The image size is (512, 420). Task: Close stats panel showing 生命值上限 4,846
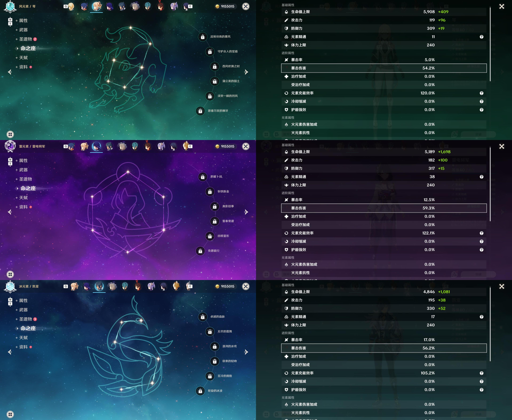point(502,286)
